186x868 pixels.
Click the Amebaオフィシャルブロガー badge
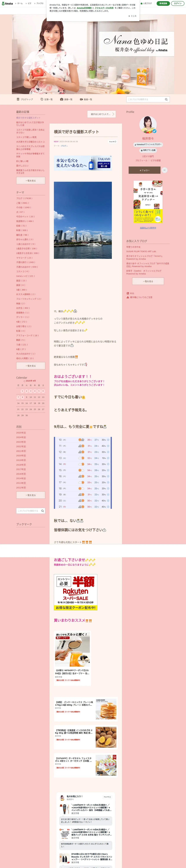148,145
